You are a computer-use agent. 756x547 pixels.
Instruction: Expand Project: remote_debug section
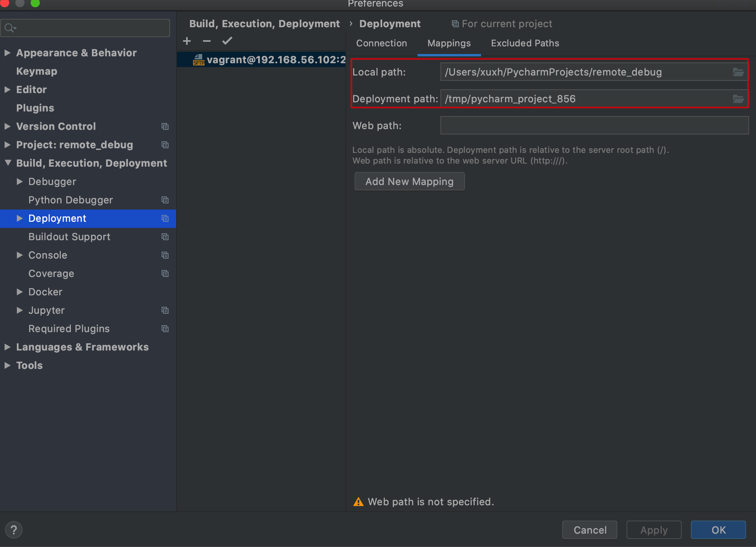pyautogui.click(x=7, y=145)
